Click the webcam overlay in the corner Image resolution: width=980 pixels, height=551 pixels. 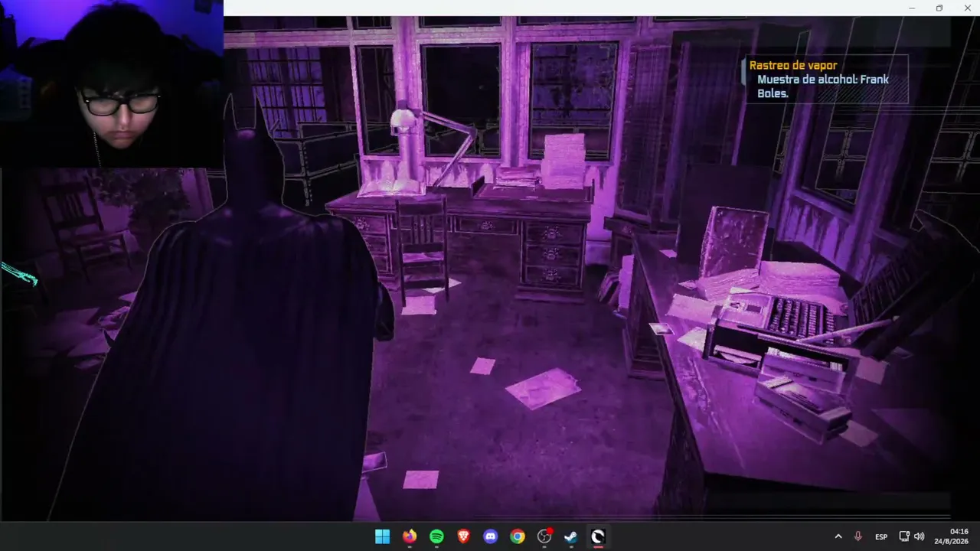[112, 84]
